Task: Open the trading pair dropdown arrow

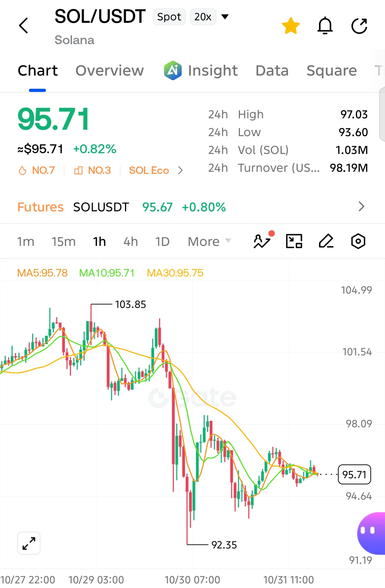Action: click(x=225, y=16)
